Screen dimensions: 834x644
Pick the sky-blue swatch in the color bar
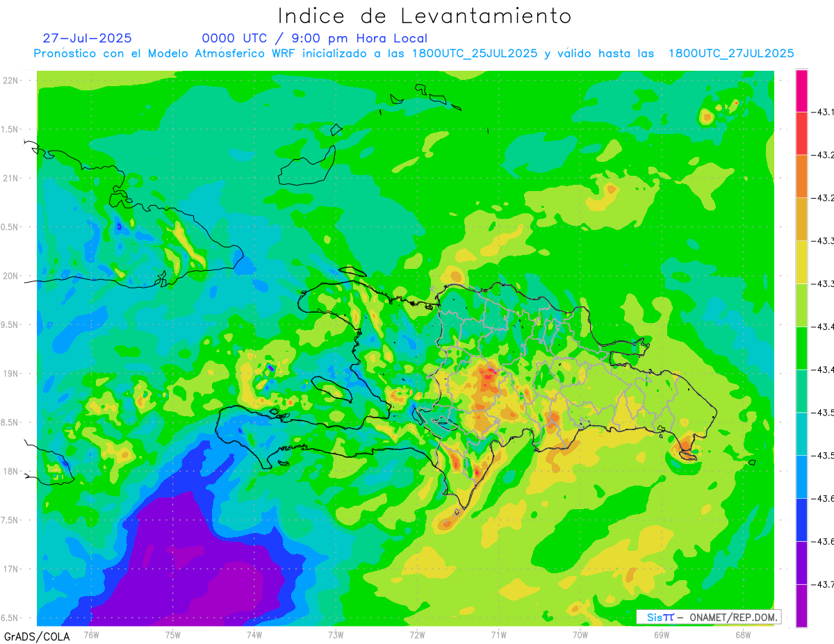[x=801, y=477]
